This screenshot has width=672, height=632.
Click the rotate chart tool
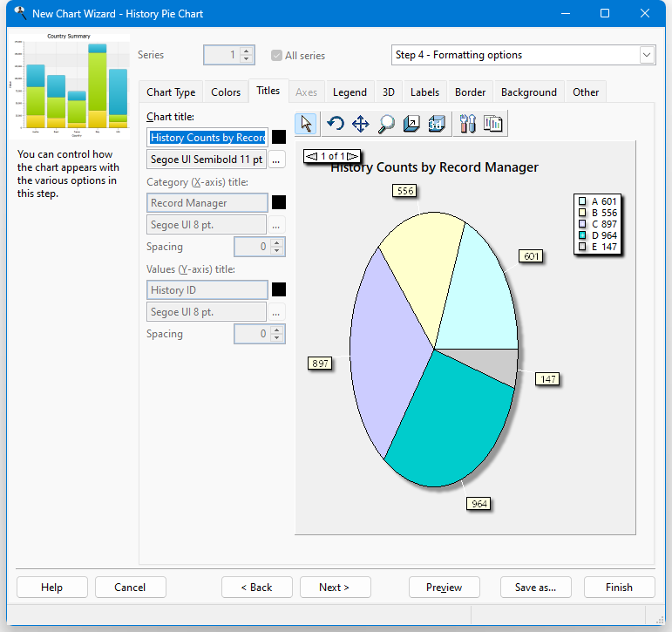click(336, 124)
